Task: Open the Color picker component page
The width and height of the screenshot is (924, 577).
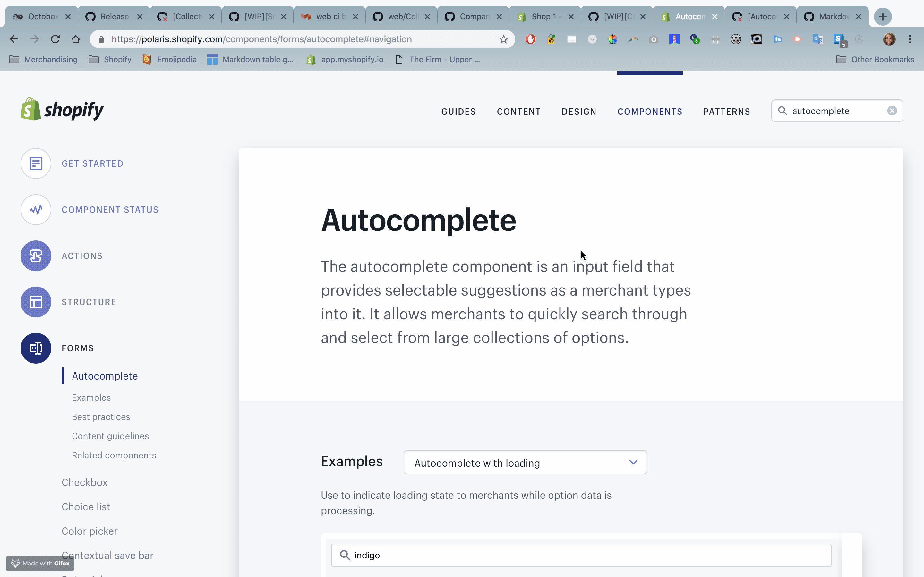Action: 89,531
